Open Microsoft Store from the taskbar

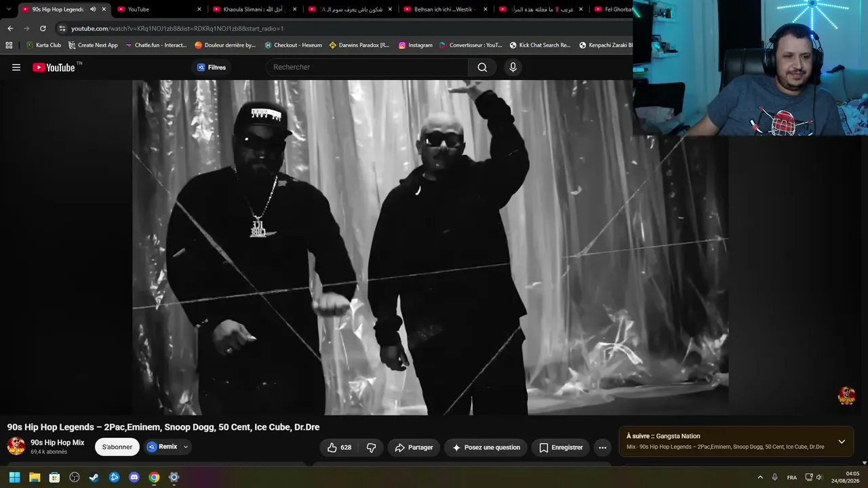coord(54,477)
